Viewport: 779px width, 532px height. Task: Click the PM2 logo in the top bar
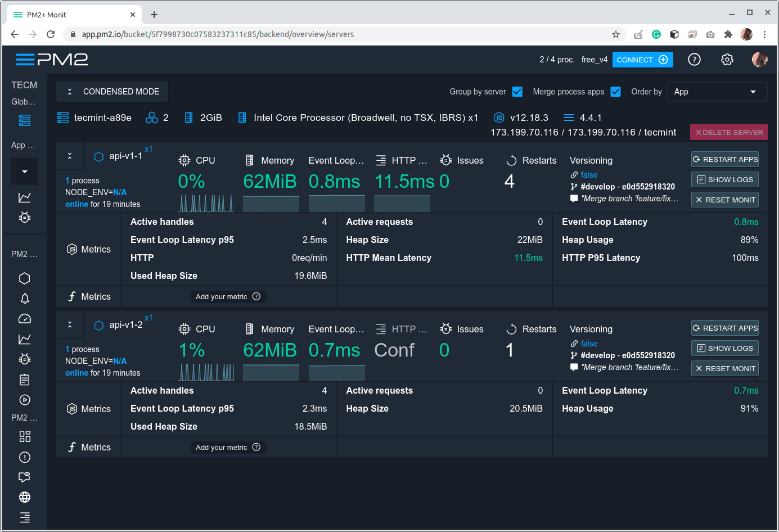point(52,59)
